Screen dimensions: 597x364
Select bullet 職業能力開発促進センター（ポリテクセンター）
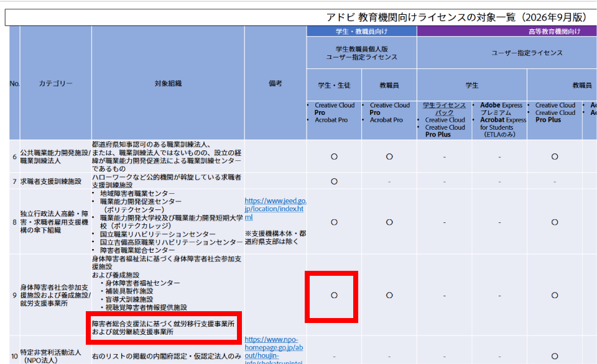click(141, 206)
